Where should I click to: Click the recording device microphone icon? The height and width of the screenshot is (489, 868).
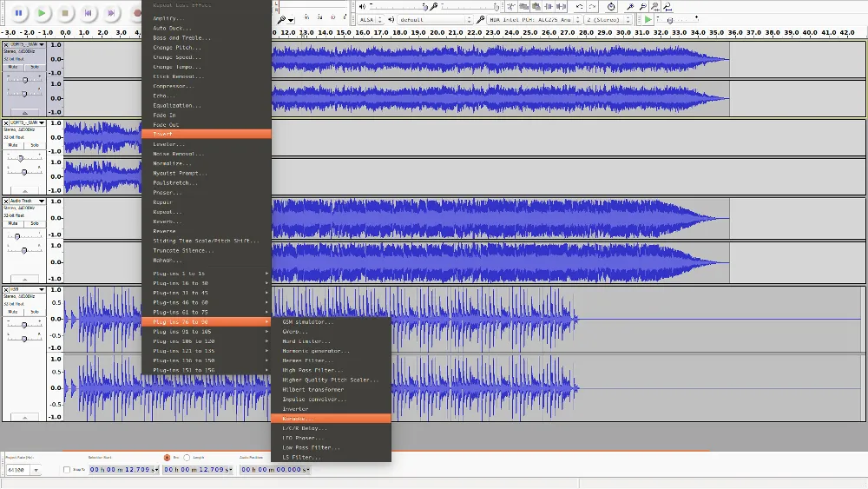481,19
